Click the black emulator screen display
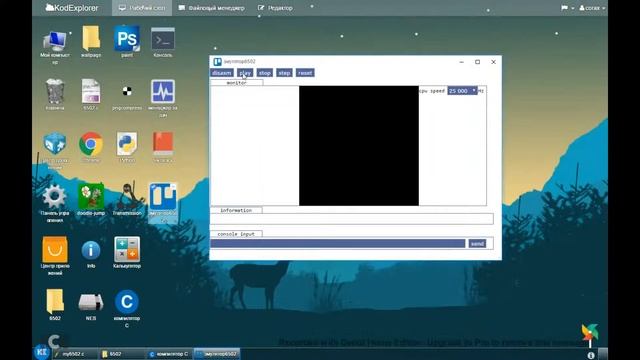The image size is (640, 360). click(x=359, y=146)
